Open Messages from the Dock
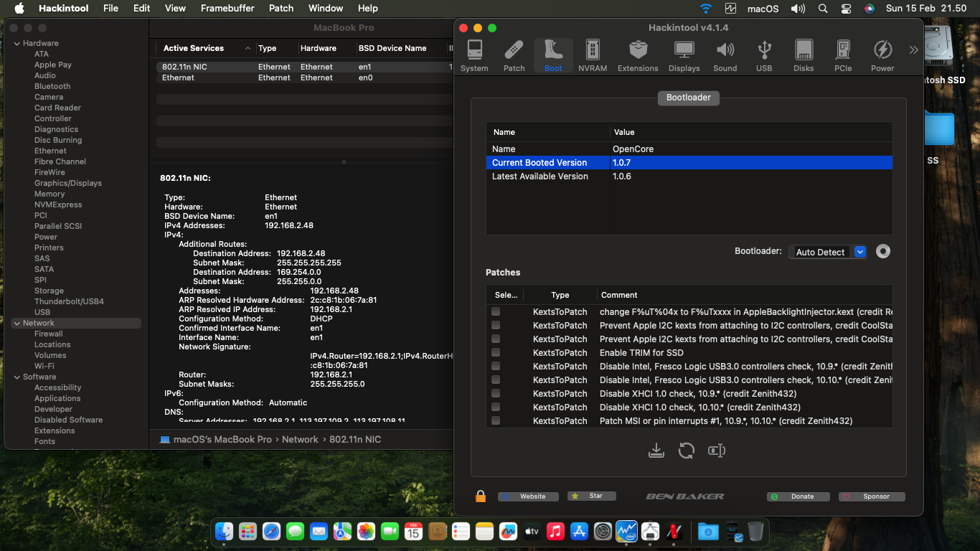The width and height of the screenshot is (980, 551). [295, 532]
